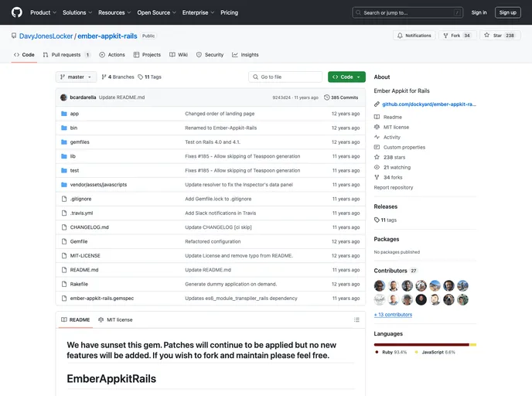Screen dimensions: 532x396
Task: Click the red dot beside Ruby 93.4%
Action: pos(377,352)
